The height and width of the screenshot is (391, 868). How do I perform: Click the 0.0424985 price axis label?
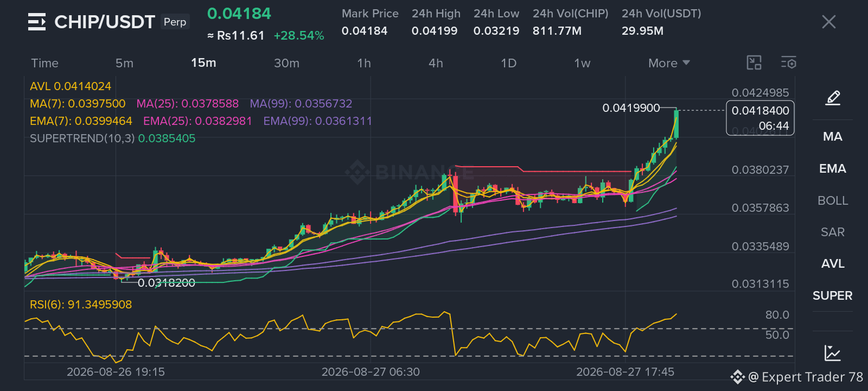point(760,93)
